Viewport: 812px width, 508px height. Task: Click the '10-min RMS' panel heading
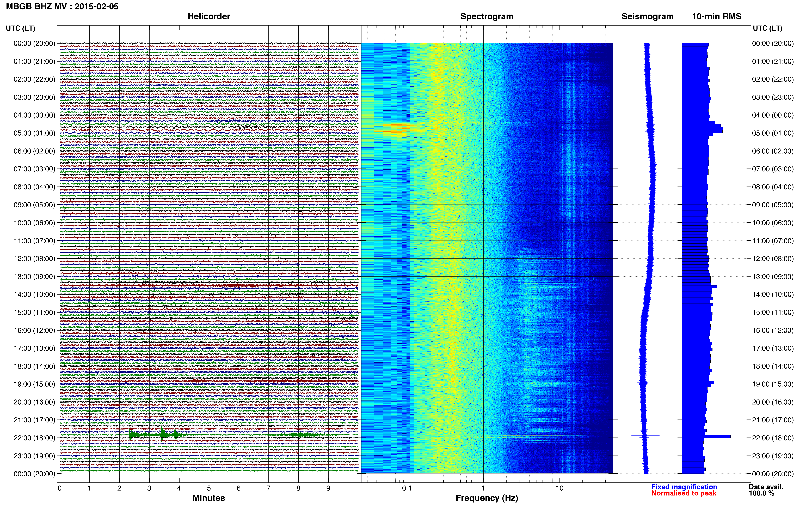pos(717,16)
